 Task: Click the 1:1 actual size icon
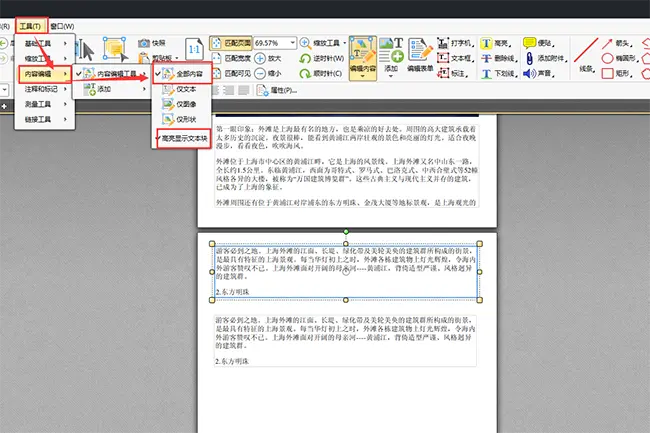194,50
